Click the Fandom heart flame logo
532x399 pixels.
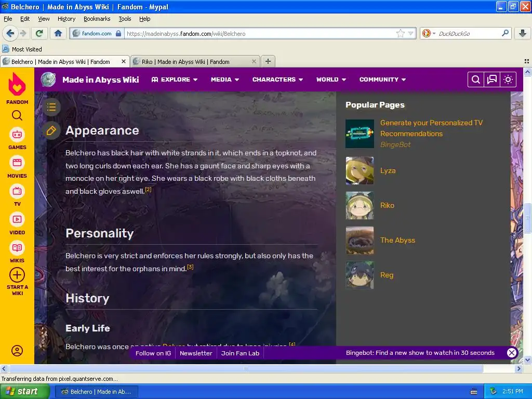coord(17,85)
